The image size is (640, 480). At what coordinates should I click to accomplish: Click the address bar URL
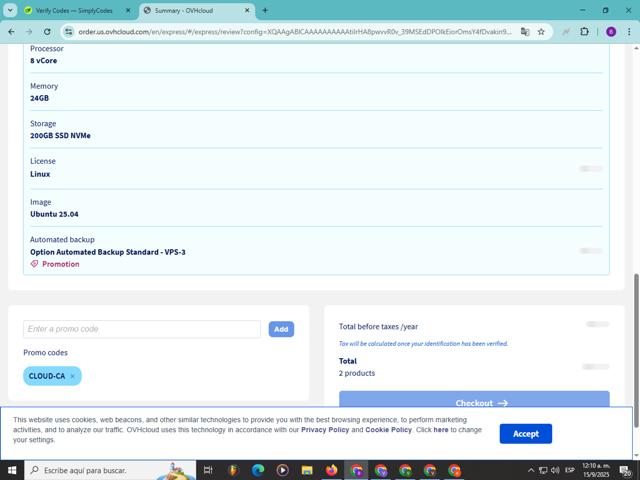click(x=295, y=31)
